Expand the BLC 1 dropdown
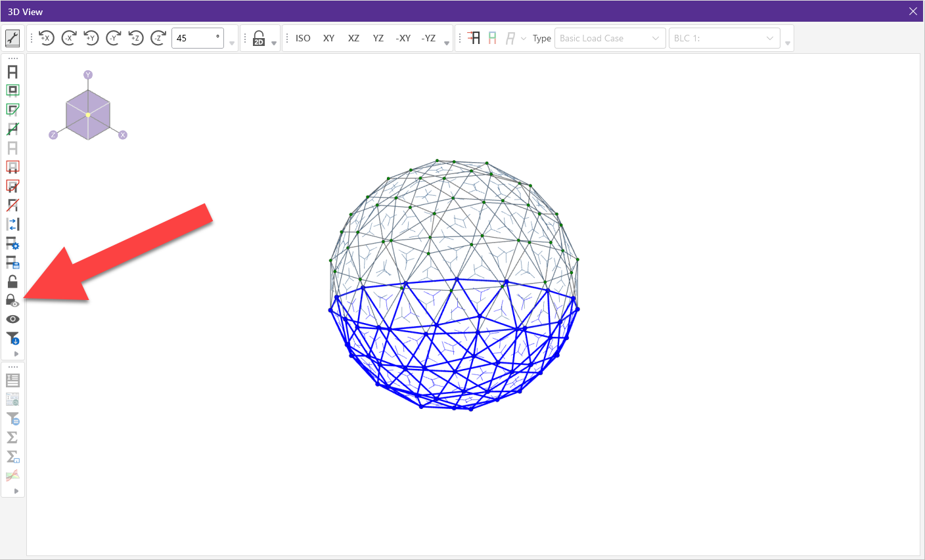Viewport: 925px width, 560px height. (724, 38)
